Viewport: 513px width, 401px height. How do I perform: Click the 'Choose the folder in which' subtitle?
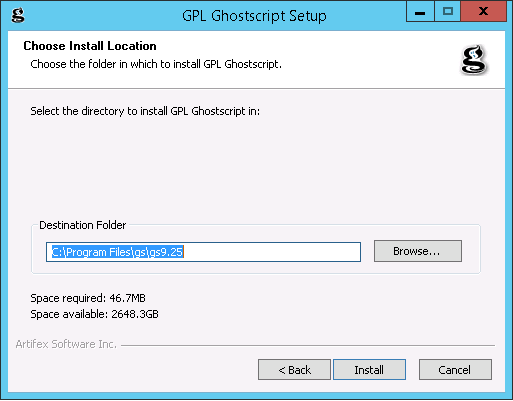pyautogui.click(x=156, y=64)
